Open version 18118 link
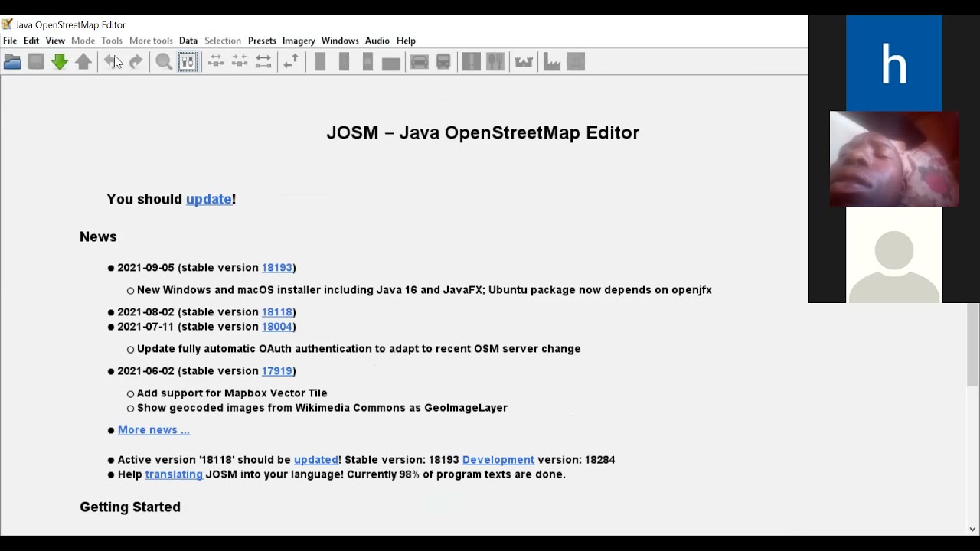Screen dimensions: 980x551 [x=277, y=311]
